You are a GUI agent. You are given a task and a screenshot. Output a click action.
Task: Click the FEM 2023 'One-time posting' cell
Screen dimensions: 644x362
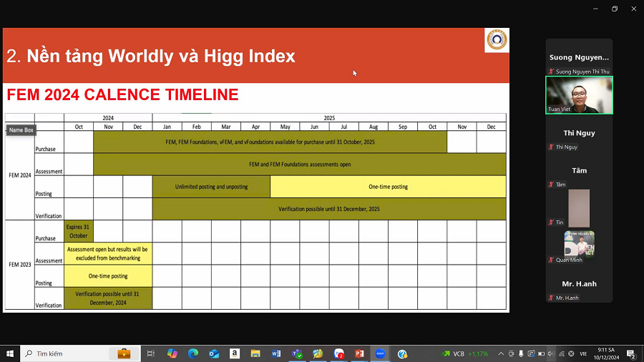click(x=108, y=276)
